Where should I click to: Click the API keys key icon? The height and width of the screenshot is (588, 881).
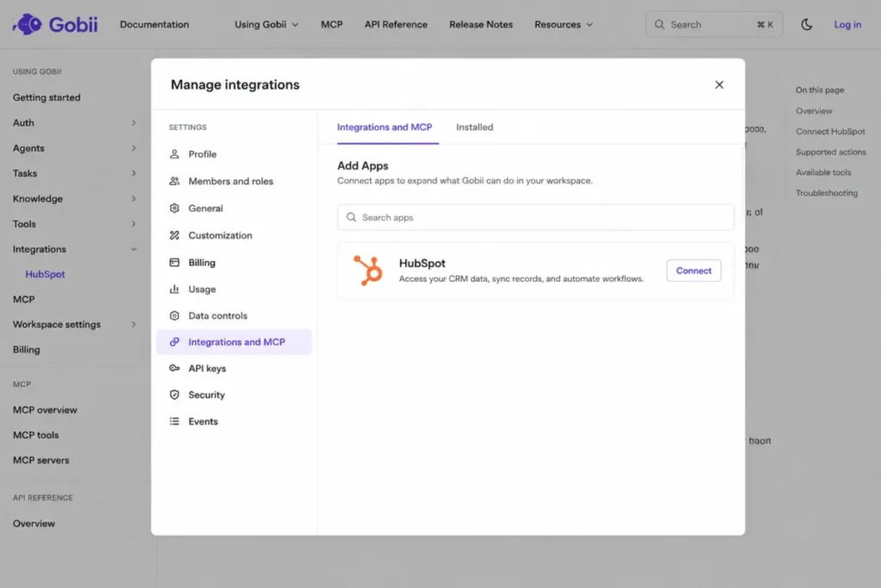point(174,368)
